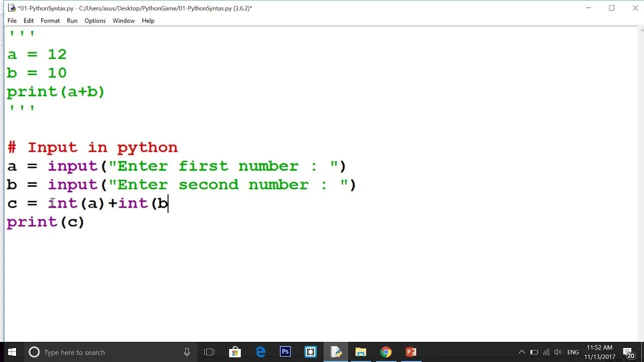Open PowerPoint from the taskbar
This screenshot has height=362, width=644.
[411, 352]
